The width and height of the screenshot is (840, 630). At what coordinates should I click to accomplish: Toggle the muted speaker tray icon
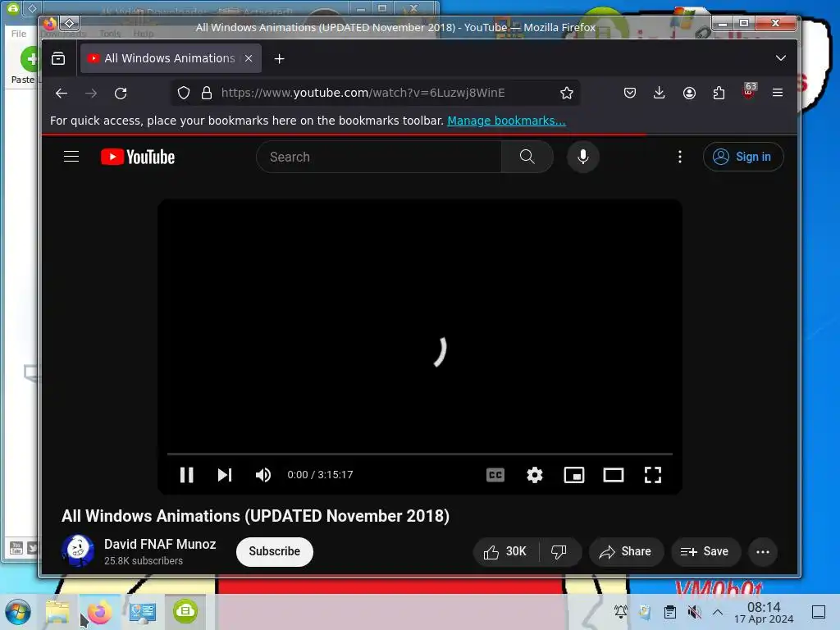694,612
